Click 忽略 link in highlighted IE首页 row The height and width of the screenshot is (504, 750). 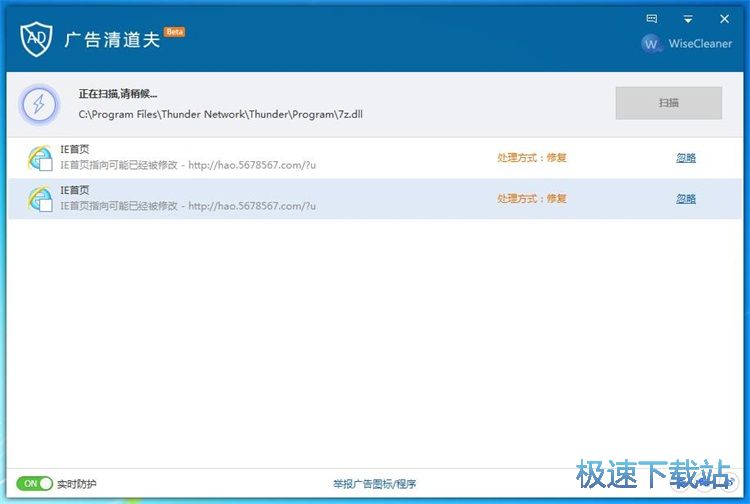coord(686,199)
